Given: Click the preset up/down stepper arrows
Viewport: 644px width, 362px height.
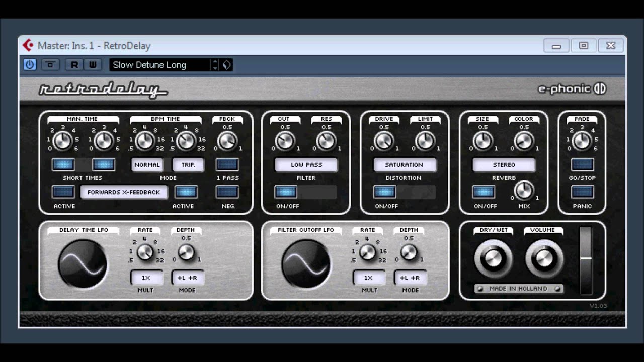Looking at the screenshot, I should point(215,65).
